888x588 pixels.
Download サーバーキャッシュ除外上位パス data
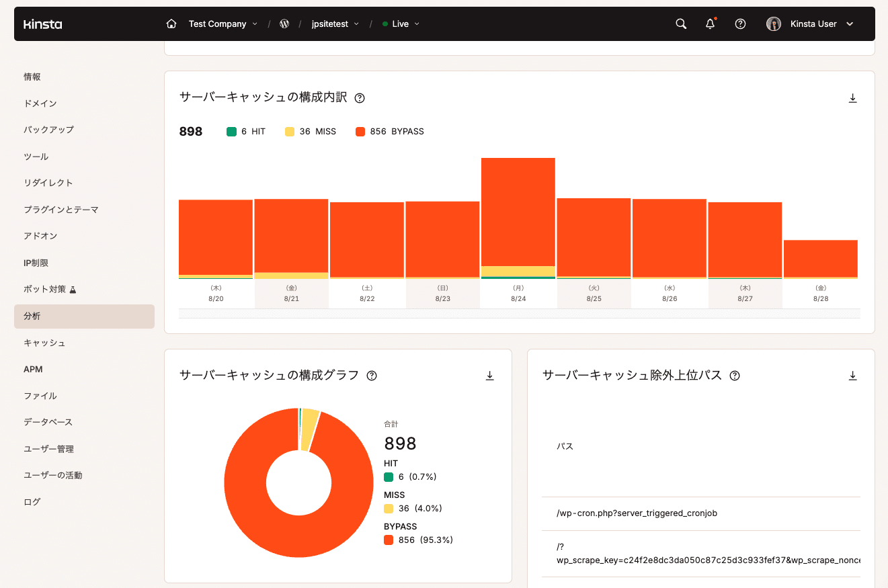point(852,376)
